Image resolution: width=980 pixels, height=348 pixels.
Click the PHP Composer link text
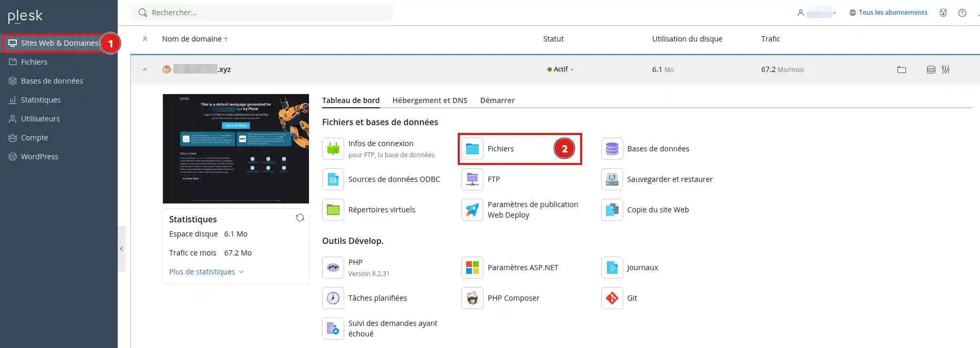513,298
